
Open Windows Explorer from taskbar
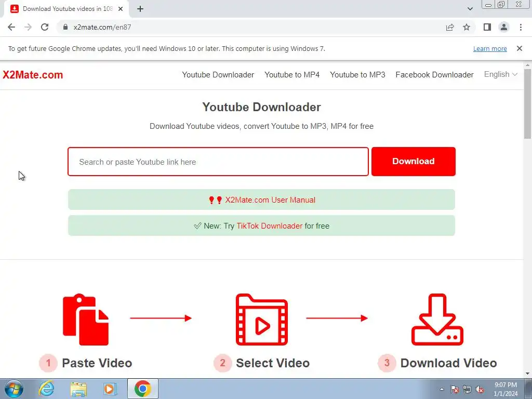pyautogui.click(x=78, y=389)
